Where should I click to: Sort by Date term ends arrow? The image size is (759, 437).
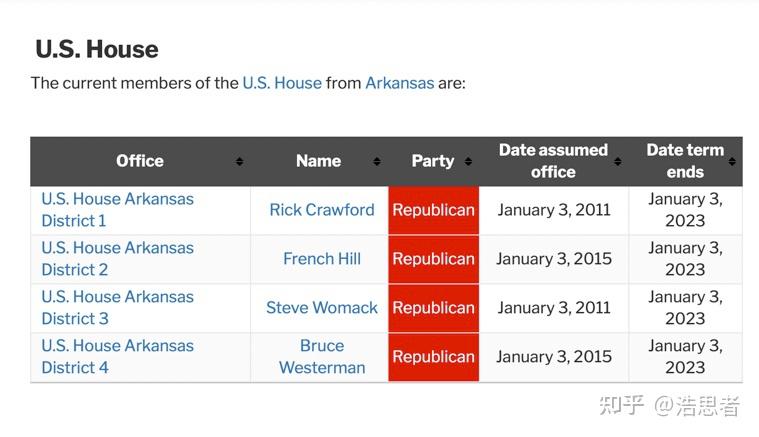coord(732,161)
